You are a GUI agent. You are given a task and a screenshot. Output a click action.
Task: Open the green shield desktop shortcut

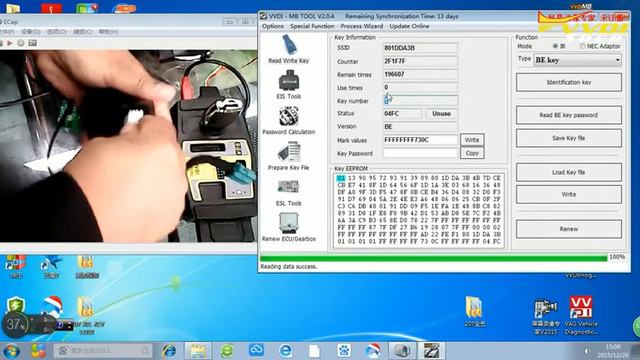click(16, 304)
